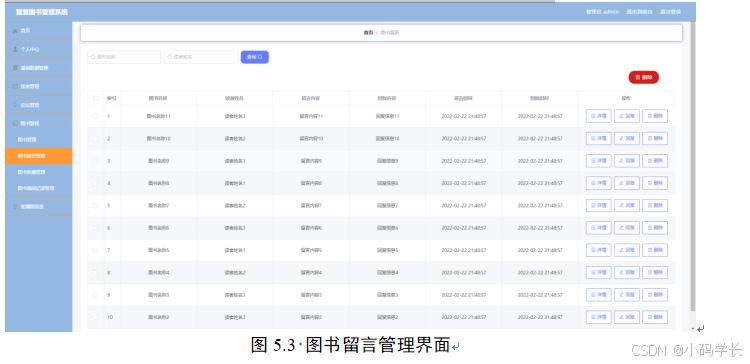Screen dimensions: 750x364
Task: Click 删除 delete for row 7
Action: pos(655,250)
